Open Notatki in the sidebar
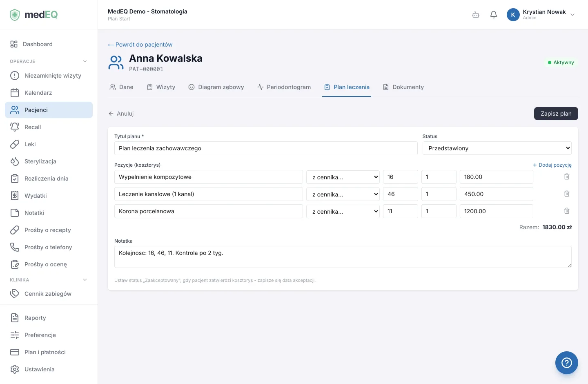 pos(49,213)
